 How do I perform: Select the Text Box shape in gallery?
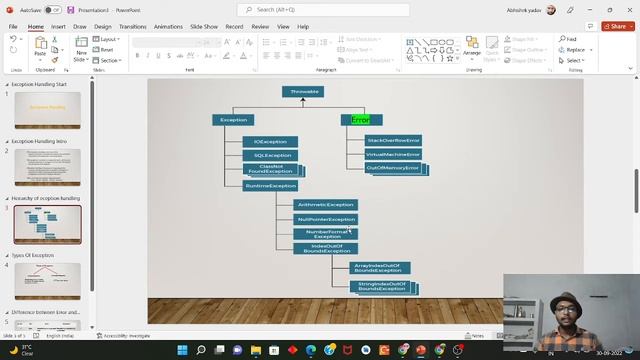point(410,42)
